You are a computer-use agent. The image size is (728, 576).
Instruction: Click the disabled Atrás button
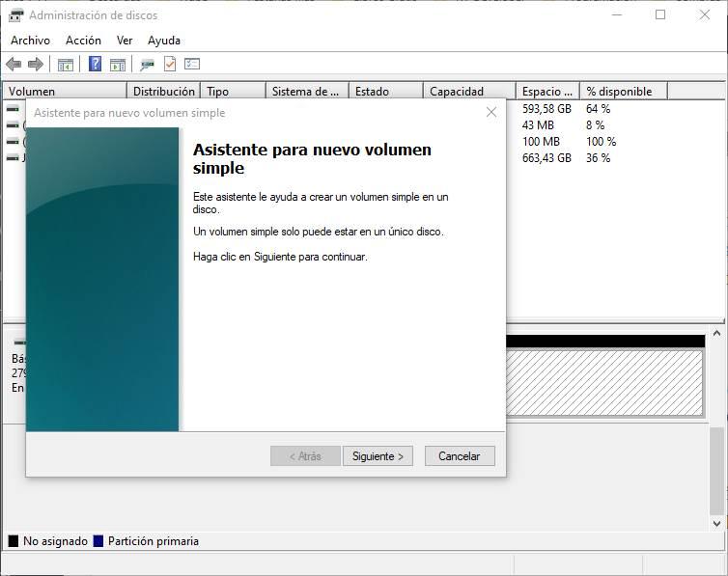pos(305,456)
